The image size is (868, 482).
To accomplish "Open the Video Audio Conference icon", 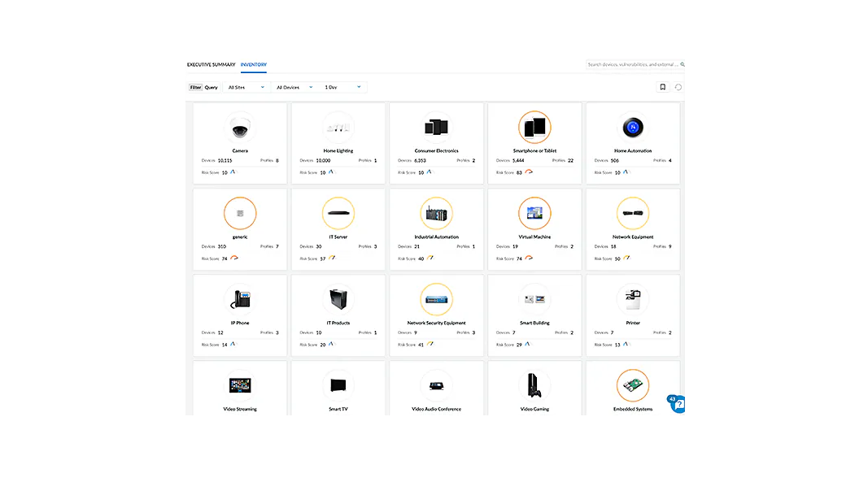I will (x=436, y=385).
